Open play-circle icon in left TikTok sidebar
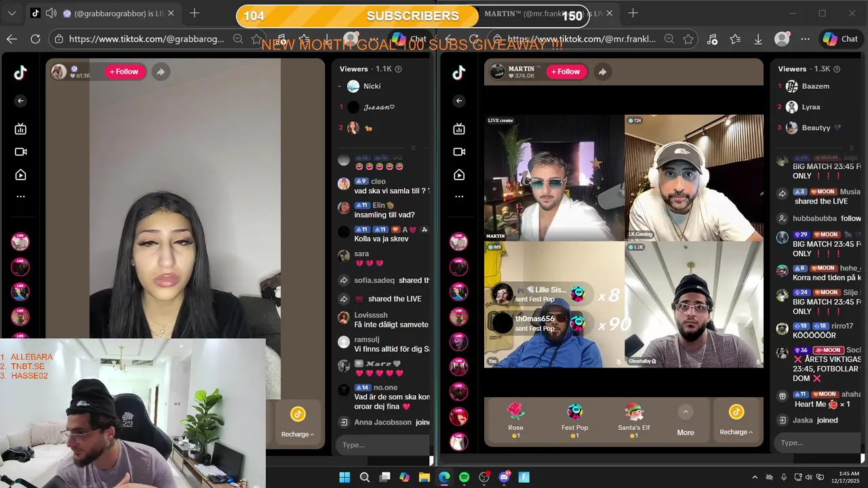Viewport: 868px width, 488px height. [x=20, y=175]
